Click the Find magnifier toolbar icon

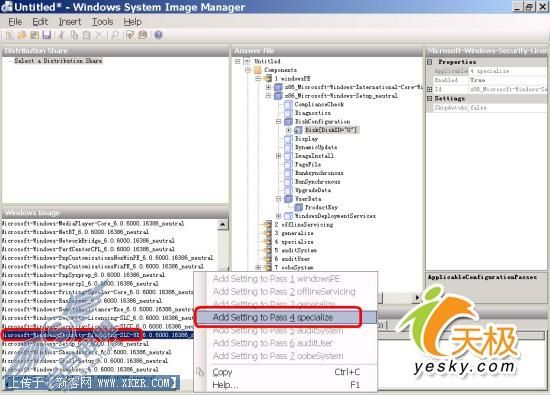coord(115,35)
